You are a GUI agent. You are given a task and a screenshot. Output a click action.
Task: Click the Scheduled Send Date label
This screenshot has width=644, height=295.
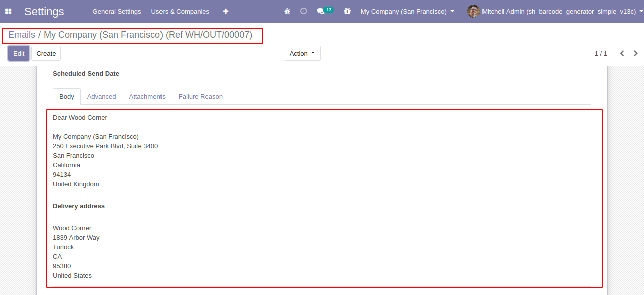tap(86, 73)
